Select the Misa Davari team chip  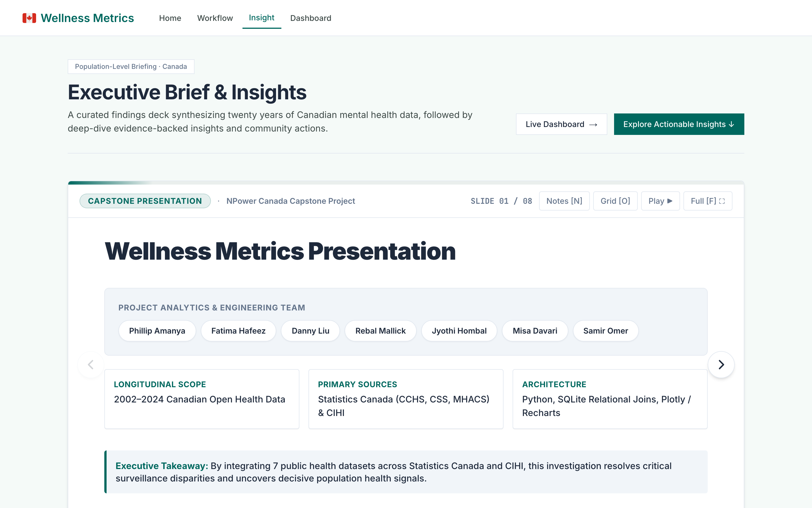[535, 331]
